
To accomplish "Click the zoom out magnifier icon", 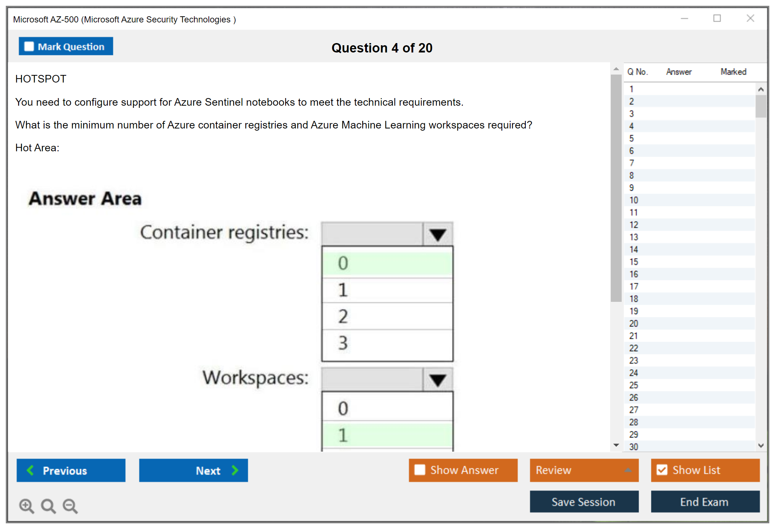I will click(70, 506).
